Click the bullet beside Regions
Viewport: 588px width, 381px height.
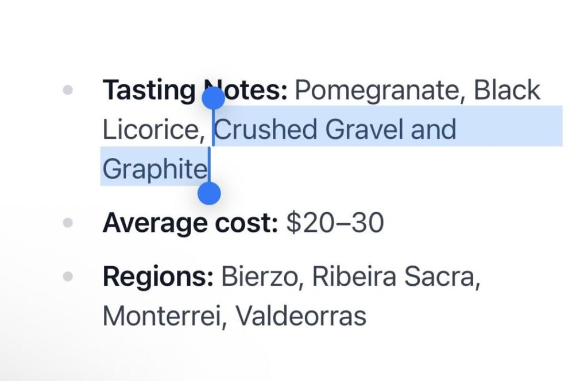(69, 275)
